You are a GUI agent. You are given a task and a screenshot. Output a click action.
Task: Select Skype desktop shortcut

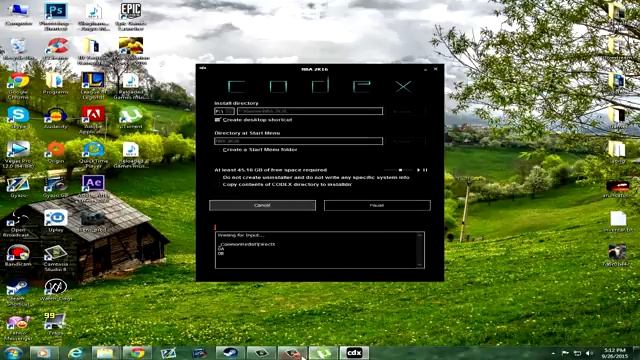coord(18,118)
